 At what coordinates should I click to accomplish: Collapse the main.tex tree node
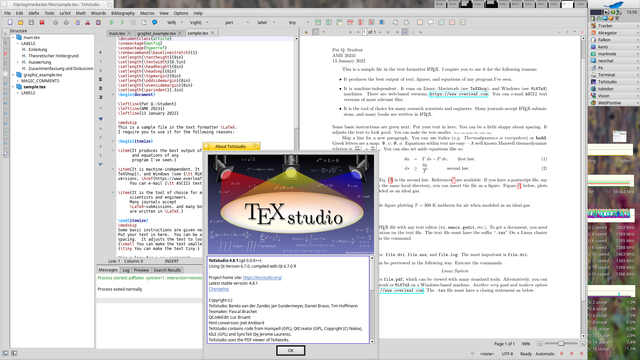point(13,37)
